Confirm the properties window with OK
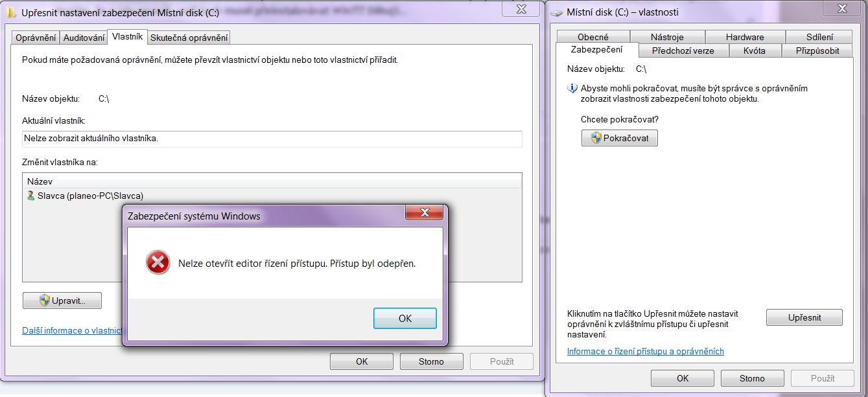868x397 pixels. point(682,378)
